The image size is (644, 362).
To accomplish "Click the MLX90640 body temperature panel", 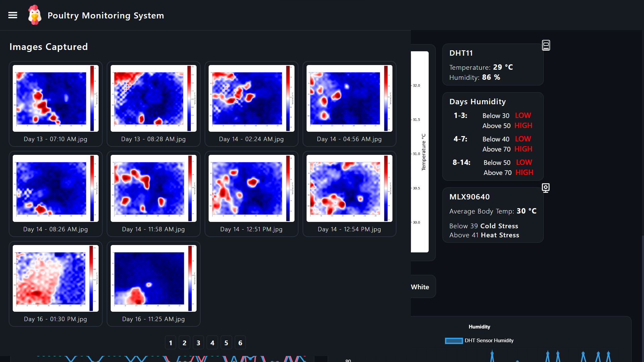I will [x=492, y=215].
